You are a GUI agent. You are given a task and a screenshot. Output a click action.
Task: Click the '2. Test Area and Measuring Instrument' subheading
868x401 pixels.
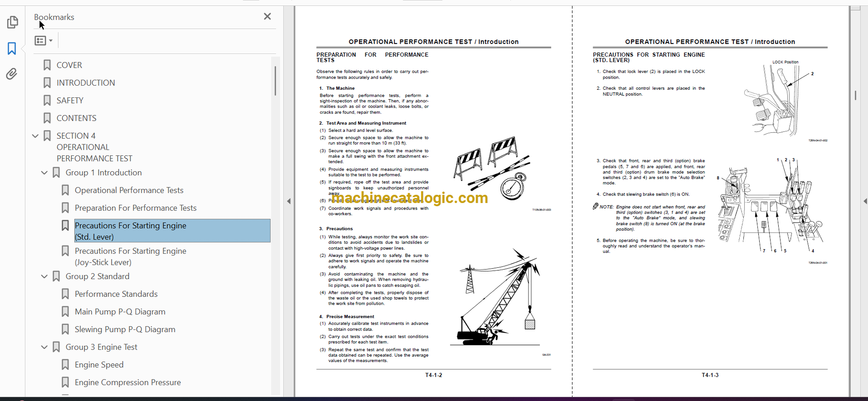click(363, 123)
